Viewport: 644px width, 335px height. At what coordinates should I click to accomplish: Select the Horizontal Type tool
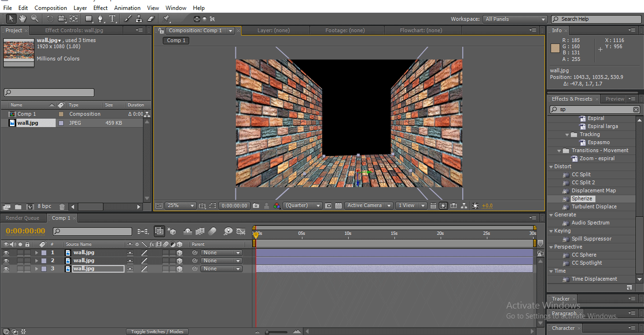click(112, 19)
